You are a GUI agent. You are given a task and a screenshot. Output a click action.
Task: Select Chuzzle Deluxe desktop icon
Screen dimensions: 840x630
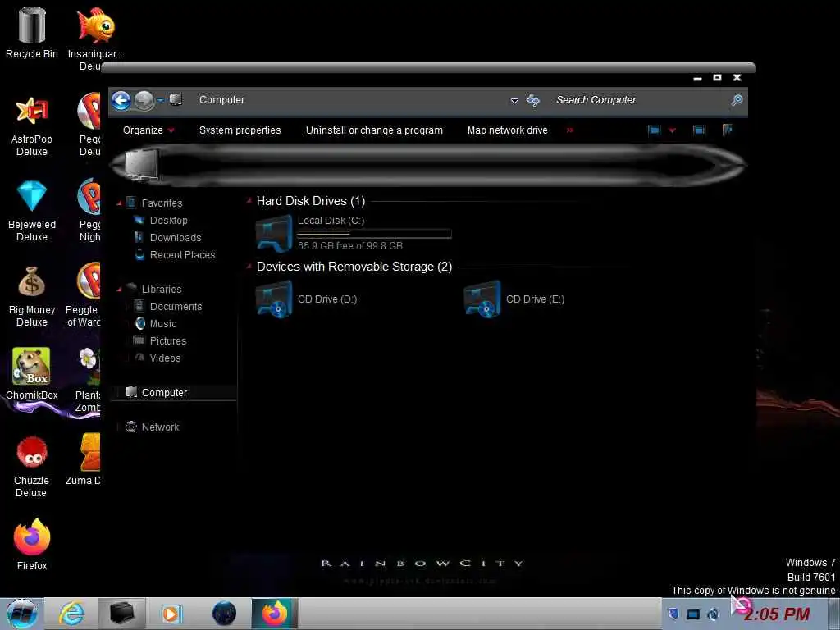pyautogui.click(x=31, y=467)
